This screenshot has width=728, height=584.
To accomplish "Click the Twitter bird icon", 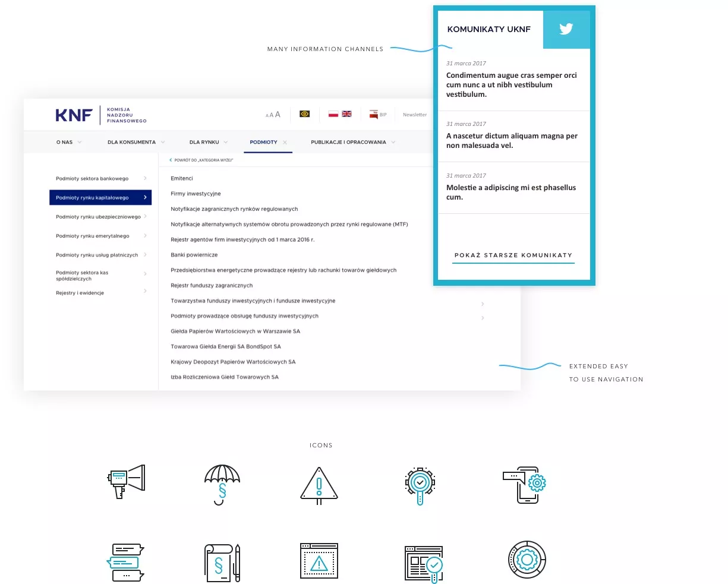I will (x=566, y=29).
